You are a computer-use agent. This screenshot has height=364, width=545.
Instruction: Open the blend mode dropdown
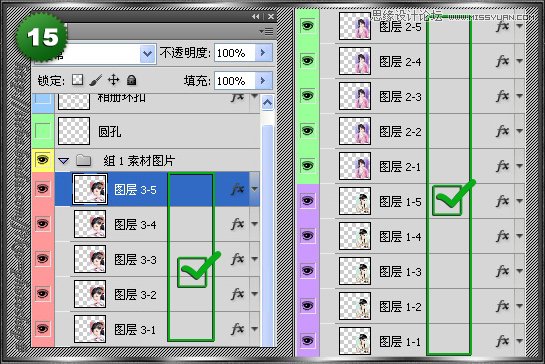(147, 54)
